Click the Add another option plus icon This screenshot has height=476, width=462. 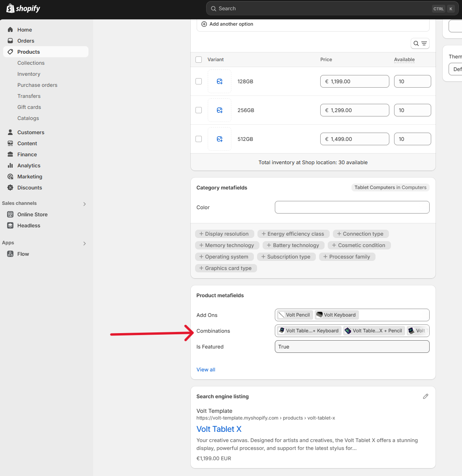(x=204, y=24)
